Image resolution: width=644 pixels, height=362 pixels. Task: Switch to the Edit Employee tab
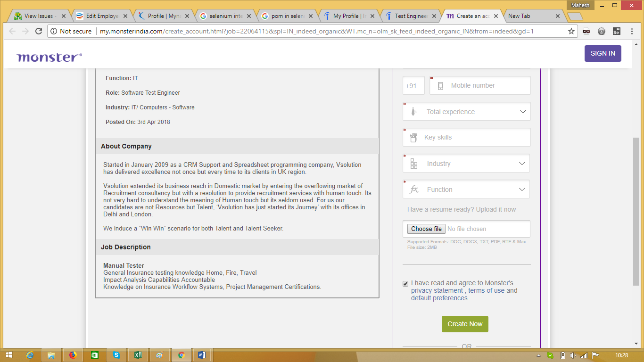[101, 16]
